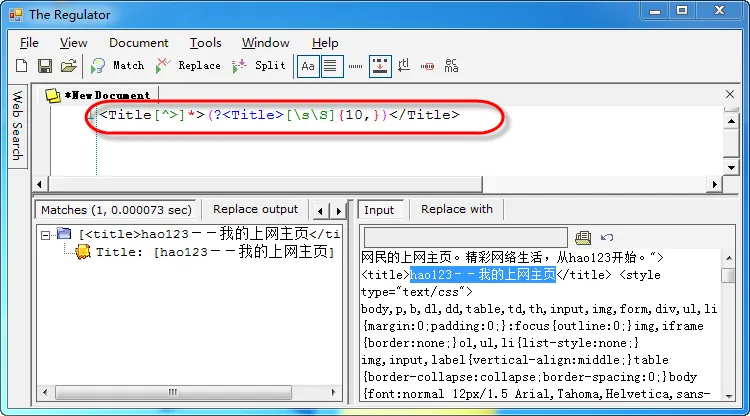Click into the regex editor text
Image resolution: width=750 pixels, height=416 pixels.
click(279, 115)
